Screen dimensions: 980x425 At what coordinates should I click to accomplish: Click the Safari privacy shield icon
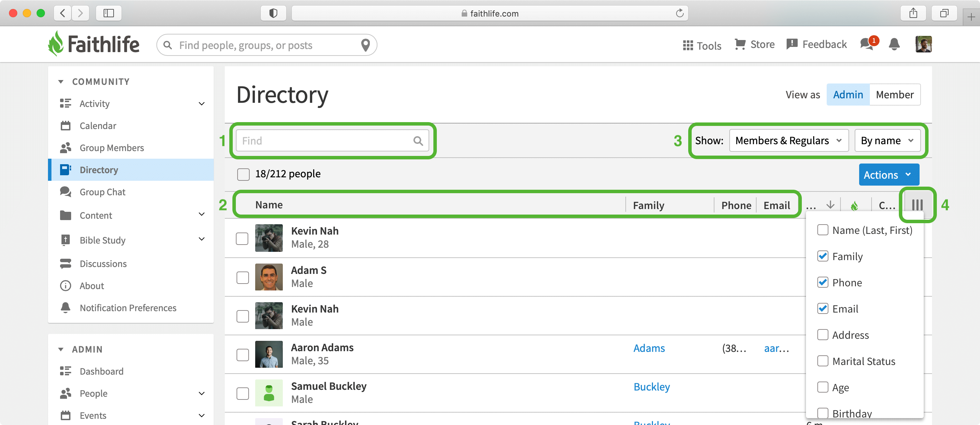(x=273, y=13)
